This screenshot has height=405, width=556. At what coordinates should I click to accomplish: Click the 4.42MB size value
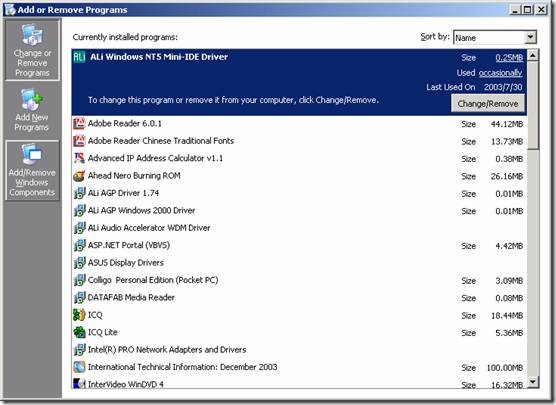coord(509,246)
